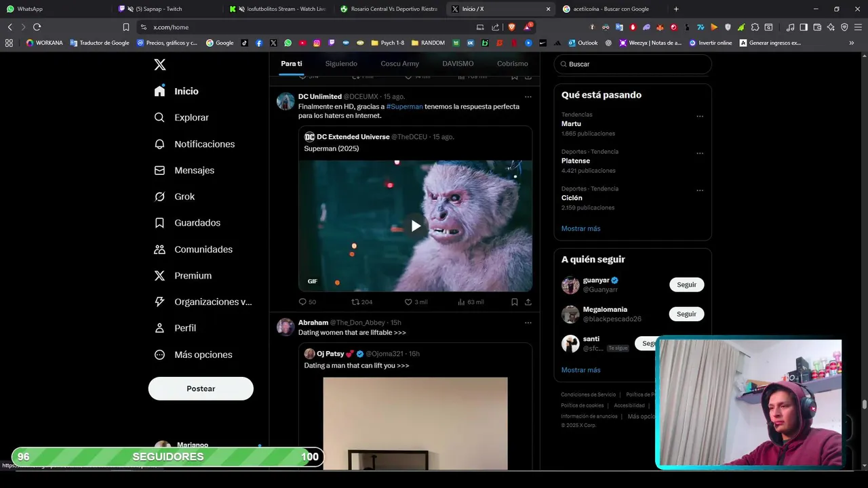Screen dimensions: 868x488
Task: Reply to the DC Unlimited post
Action: point(307,302)
